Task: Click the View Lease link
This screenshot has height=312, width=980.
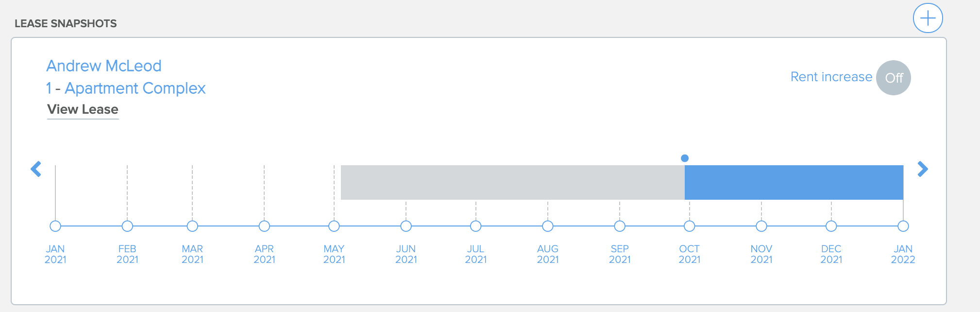Action: pos(83,109)
